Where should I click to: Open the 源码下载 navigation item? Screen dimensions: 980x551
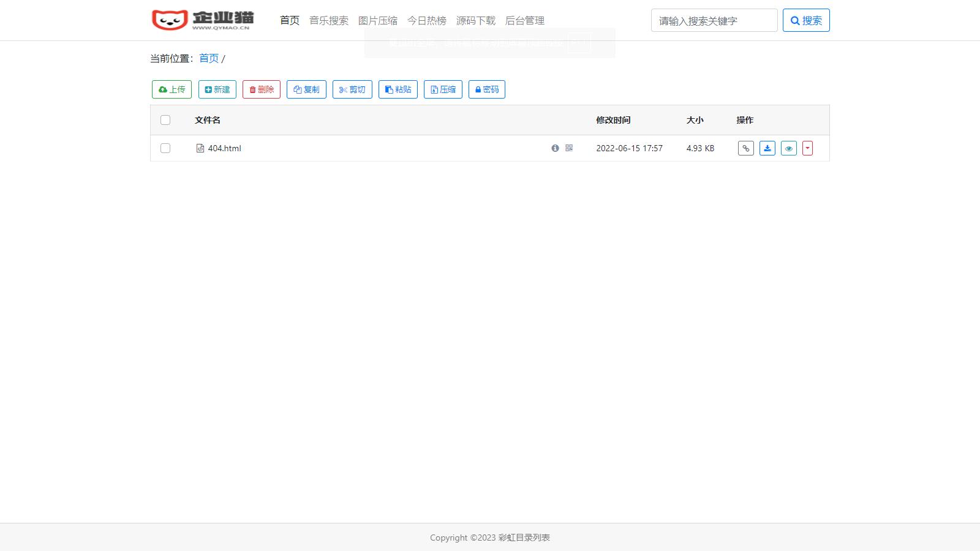476,21
